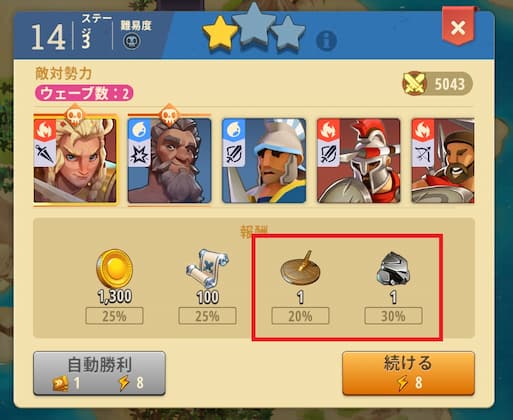This screenshot has width=513, height=420.
Task: Select the bronze sundial reward item
Action: 300,269
